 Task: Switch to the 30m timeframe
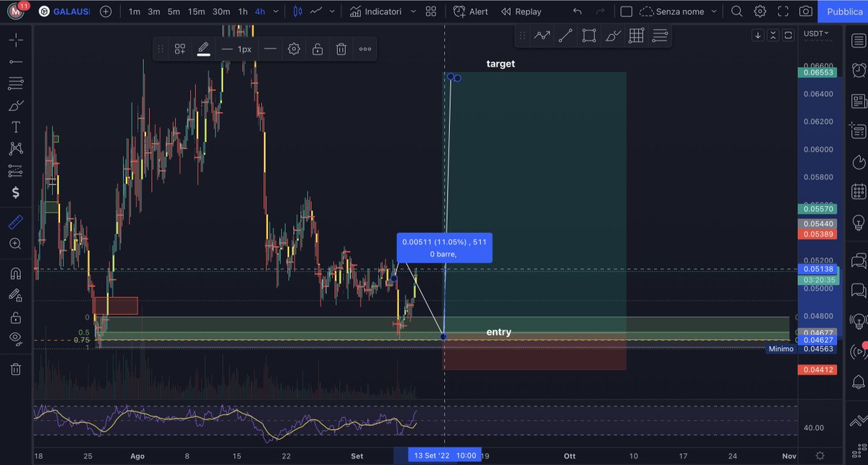click(x=221, y=12)
